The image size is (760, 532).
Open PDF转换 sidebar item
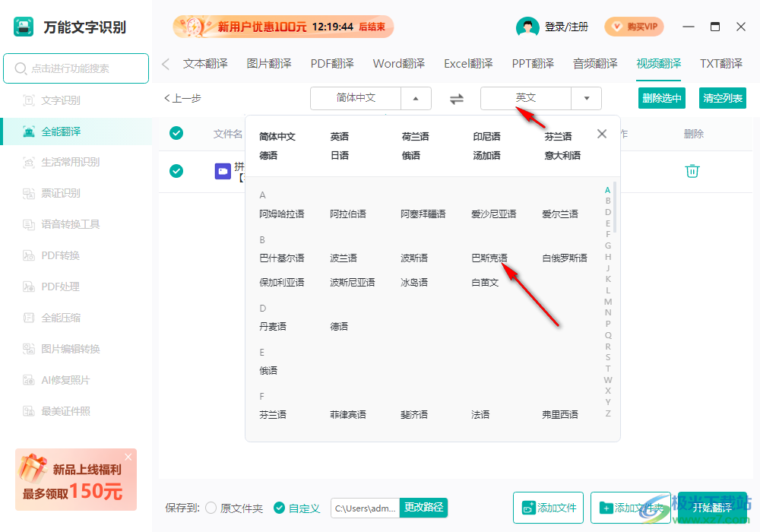52,255
